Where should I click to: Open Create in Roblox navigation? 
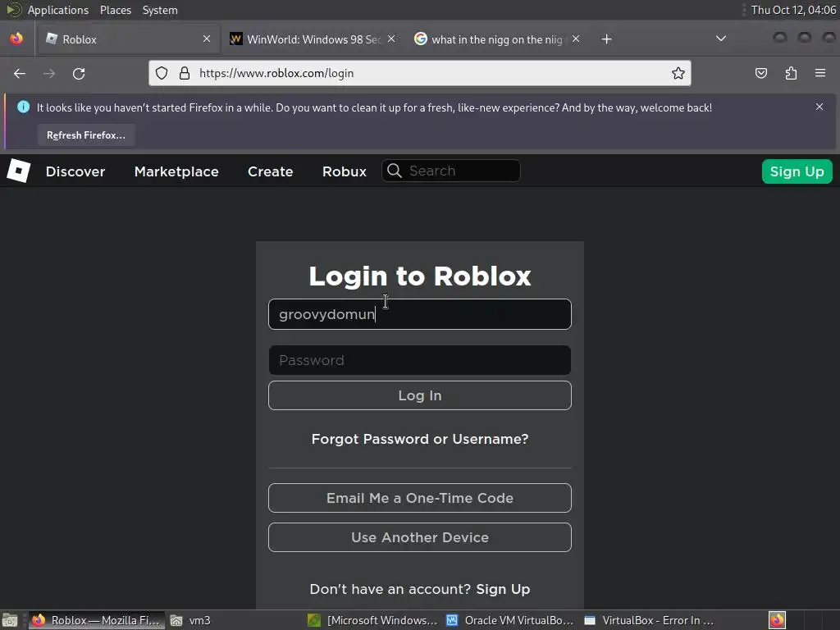click(271, 171)
